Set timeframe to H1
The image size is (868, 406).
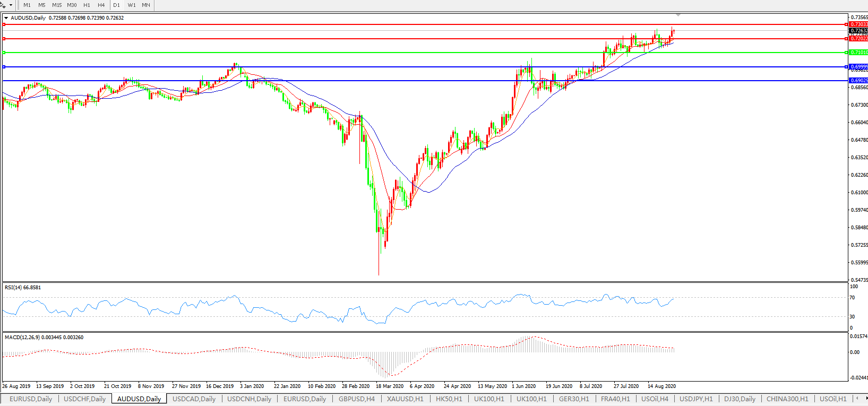tap(87, 5)
